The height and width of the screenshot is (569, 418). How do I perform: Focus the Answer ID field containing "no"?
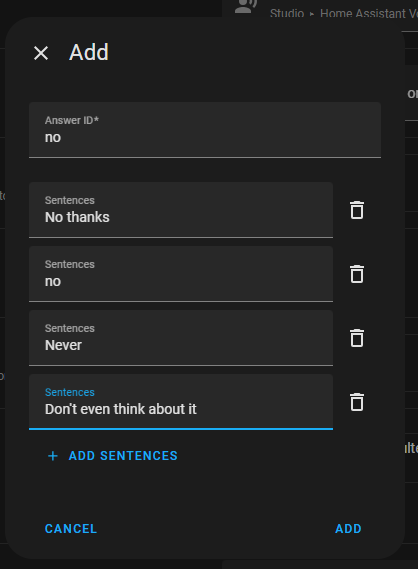(x=205, y=130)
